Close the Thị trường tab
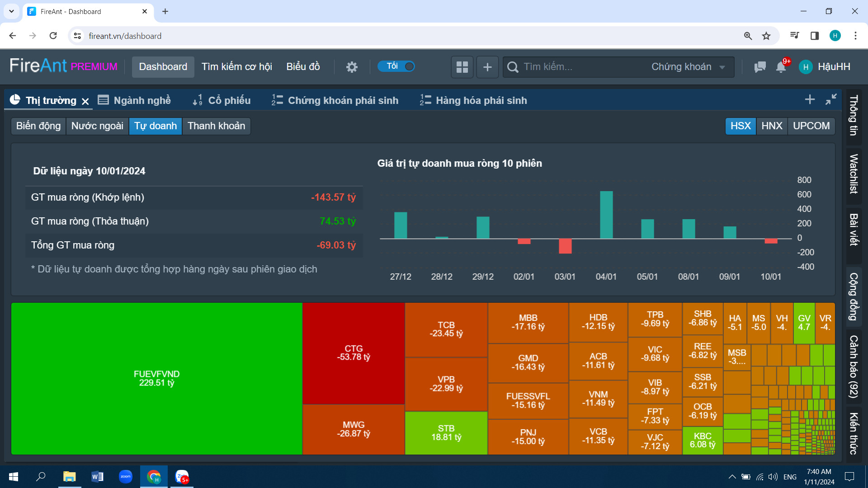The height and width of the screenshot is (488, 868). (85, 101)
